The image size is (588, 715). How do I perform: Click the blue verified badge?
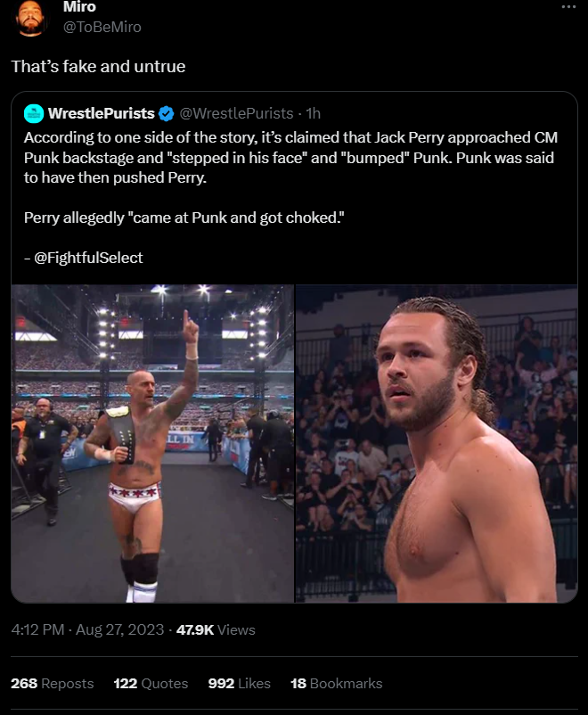pyautogui.click(x=167, y=113)
